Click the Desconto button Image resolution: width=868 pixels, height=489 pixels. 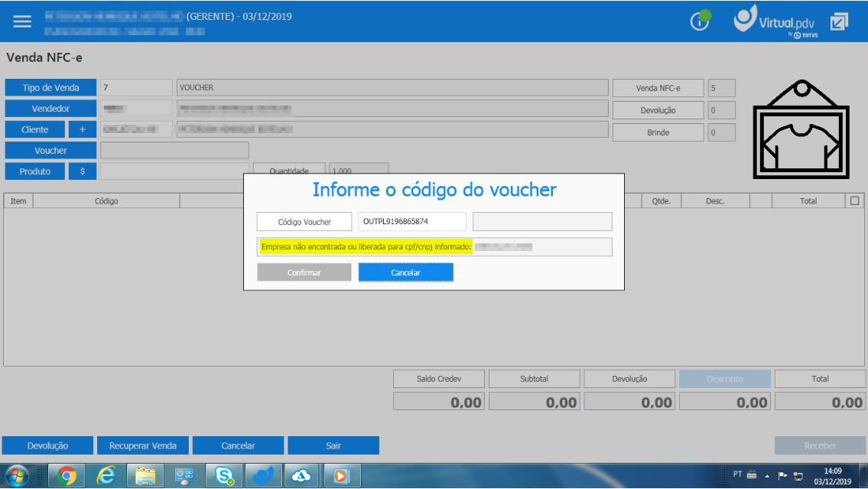coord(725,379)
